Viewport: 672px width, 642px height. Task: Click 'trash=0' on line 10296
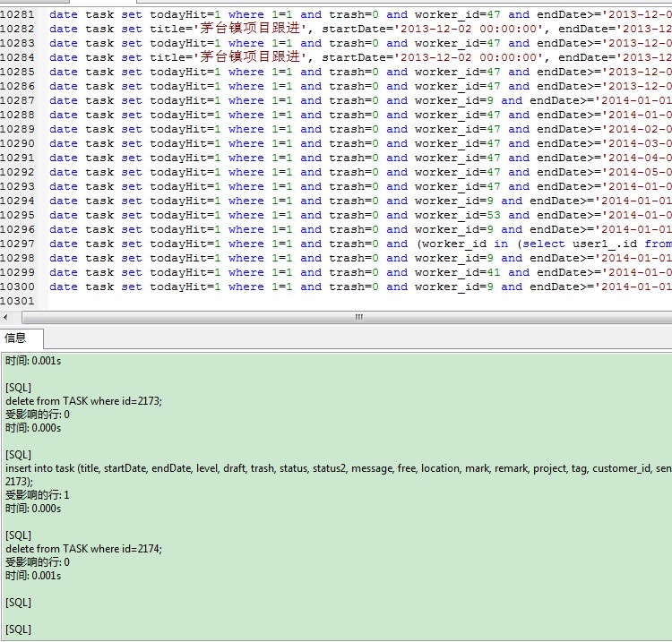coord(354,229)
